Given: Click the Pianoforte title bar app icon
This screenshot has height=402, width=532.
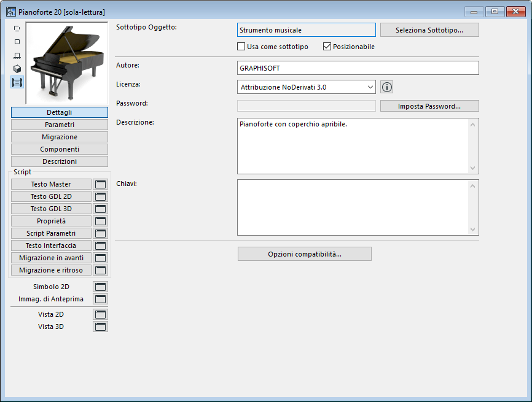Looking at the screenshot, I should [x=11, y=12].
